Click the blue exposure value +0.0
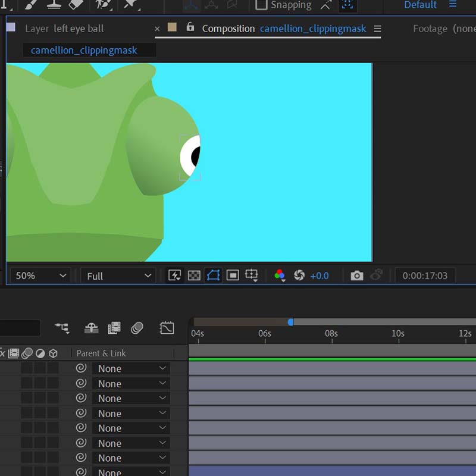Image resolution: width=476 pixels, height=476 pixels. (x=320, y=275)
